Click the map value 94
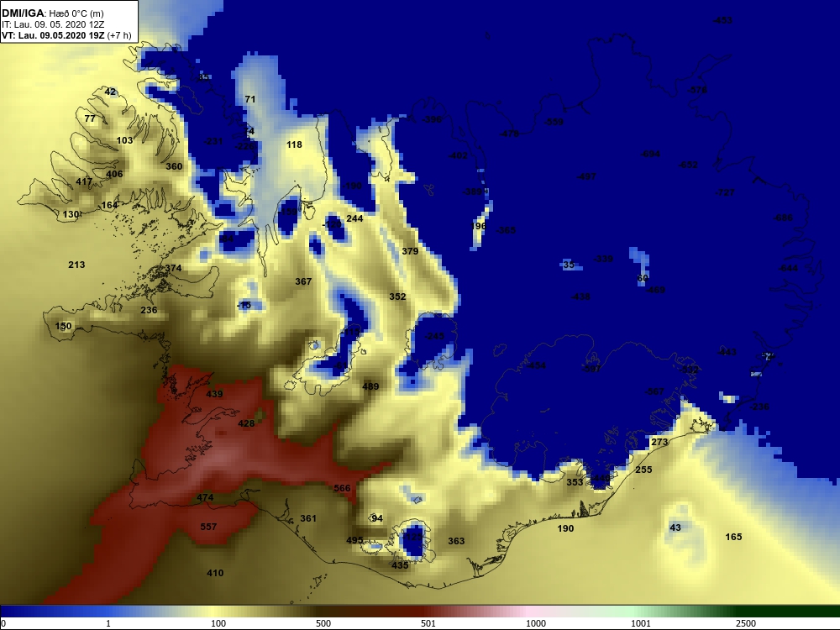Viewport: 840px width, 630px height. (x=377, y=518)
